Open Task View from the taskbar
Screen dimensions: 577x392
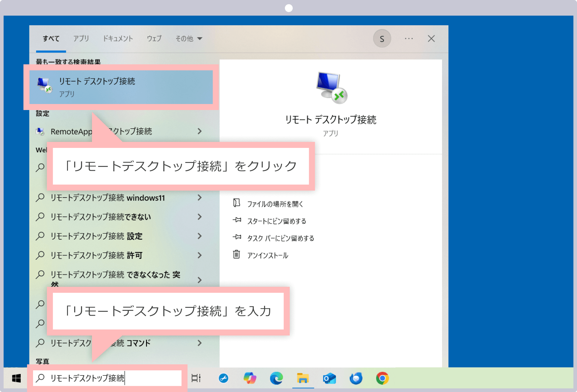pos(196,378)
